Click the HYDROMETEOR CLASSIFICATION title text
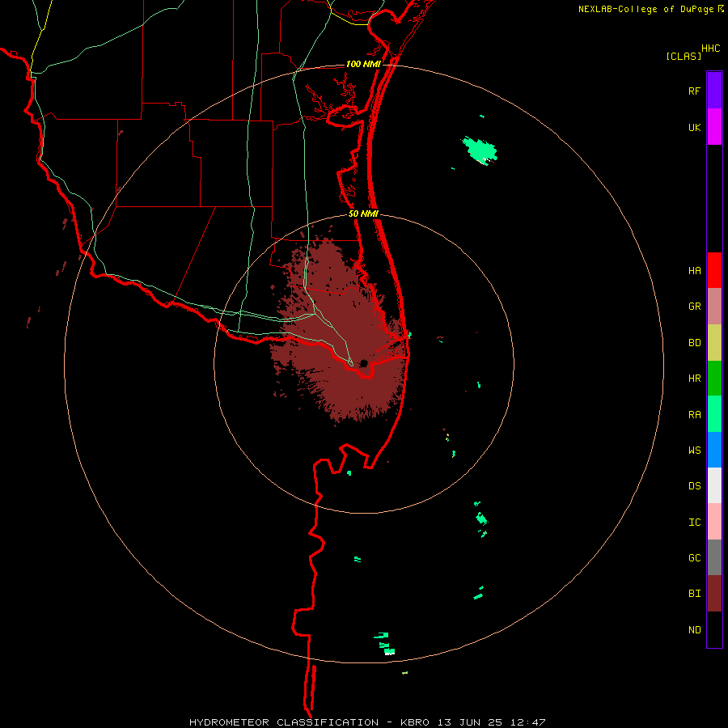This screenshot has width=728, height=728. 284,722
